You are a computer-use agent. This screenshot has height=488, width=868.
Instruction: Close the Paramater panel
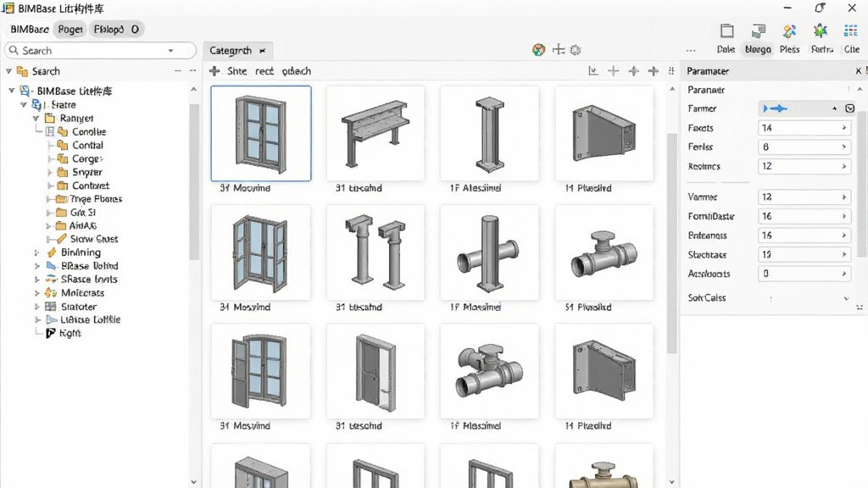[x=859, y=71]
